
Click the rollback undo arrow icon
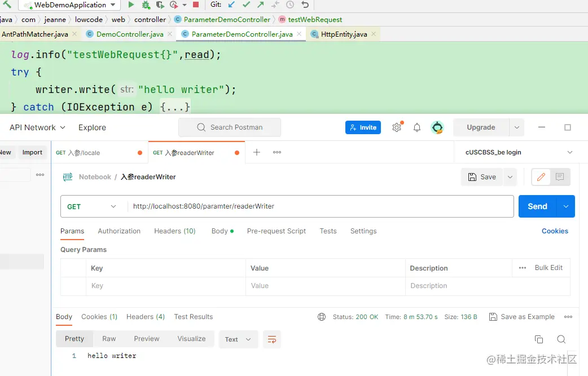click(305, 5)
